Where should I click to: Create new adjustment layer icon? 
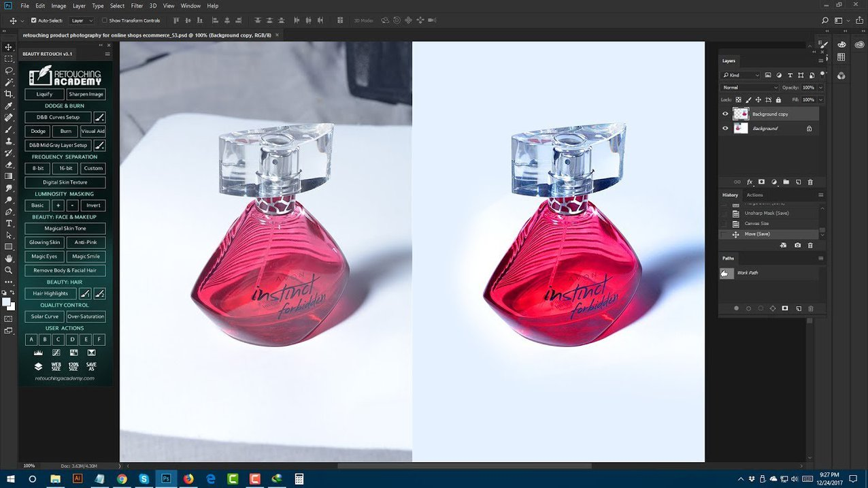[x=774, y=182]
